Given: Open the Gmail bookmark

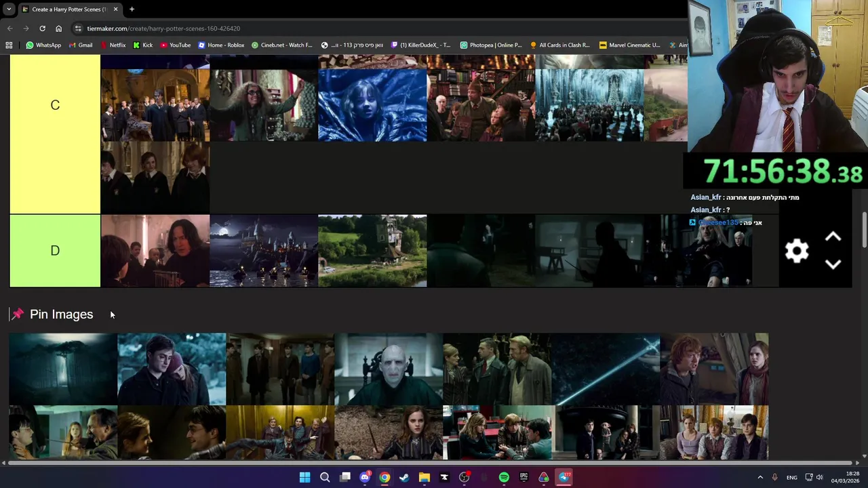Looking at the screenshot, I should tap(80, 45).
